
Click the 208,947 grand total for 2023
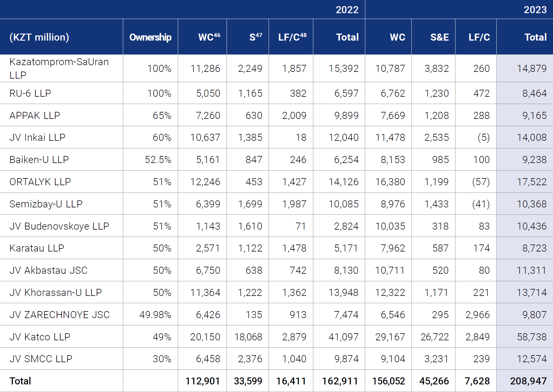[x=528, y=381]
